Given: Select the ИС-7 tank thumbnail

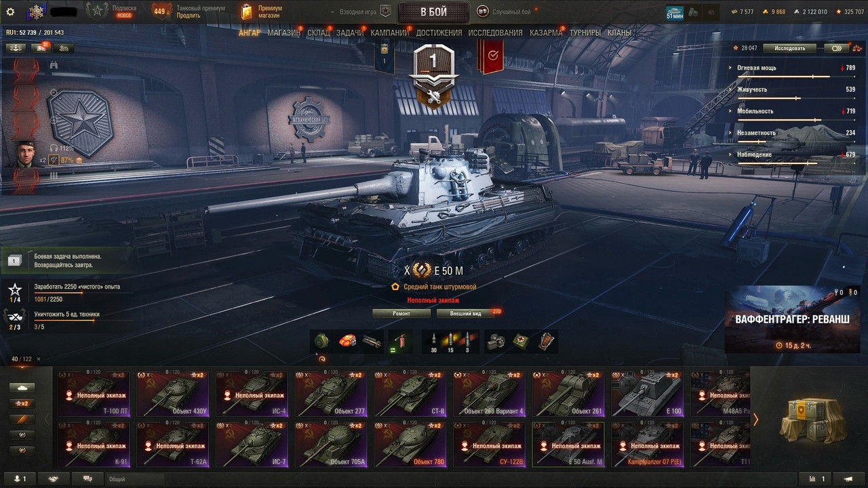Looking at the screenshot, I should point(252,444).
